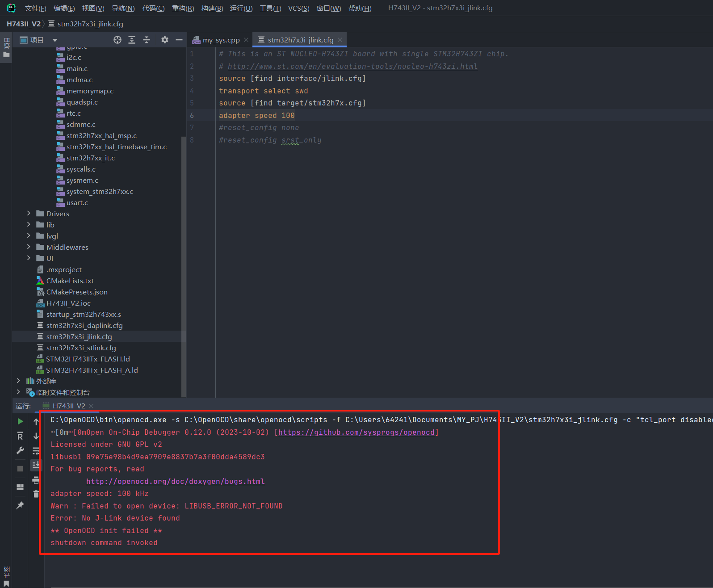The width and height of the screenshot is (713, 588).
Task: Expand the Drivers folder
Action: pos(29,214)
